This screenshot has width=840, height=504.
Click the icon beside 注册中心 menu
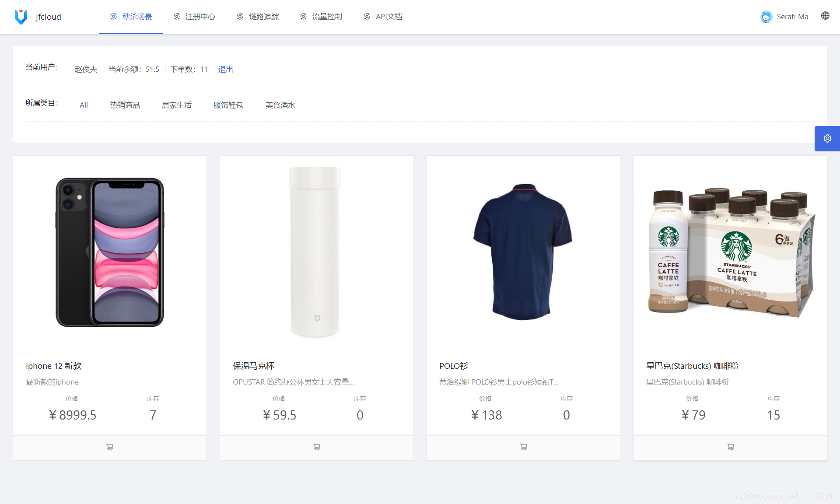(x=177, y=17)
